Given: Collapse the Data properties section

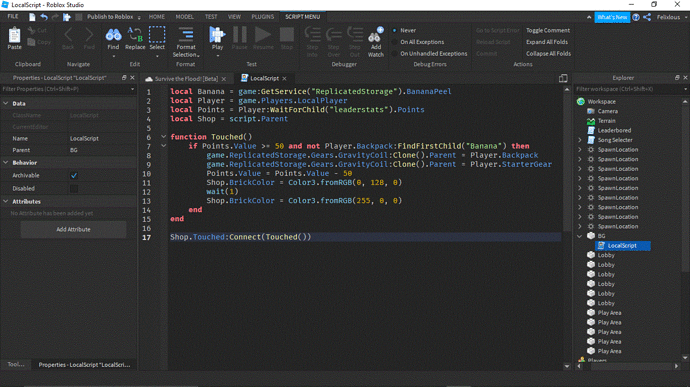Looking at the screenshot, I should 6,103.
